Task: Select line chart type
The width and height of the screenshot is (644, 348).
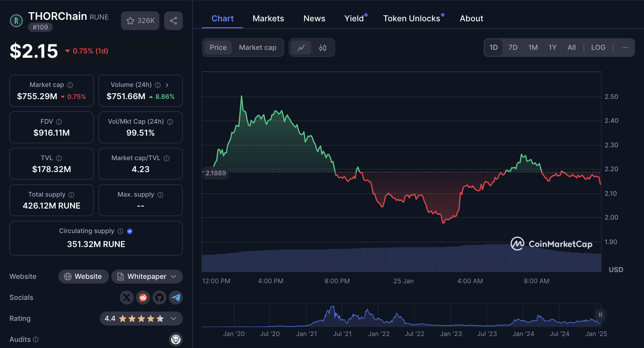Action: pyautogui.click(x=301, y=48)
